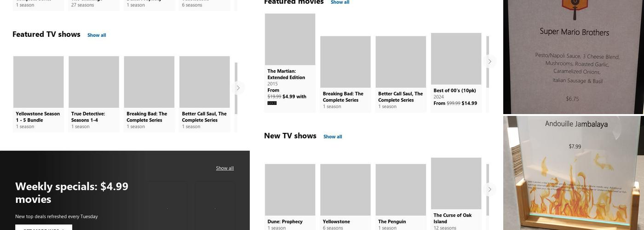Click "The Martian: Extended Edition" title text

pyautogui.click(x=286, y=74)
